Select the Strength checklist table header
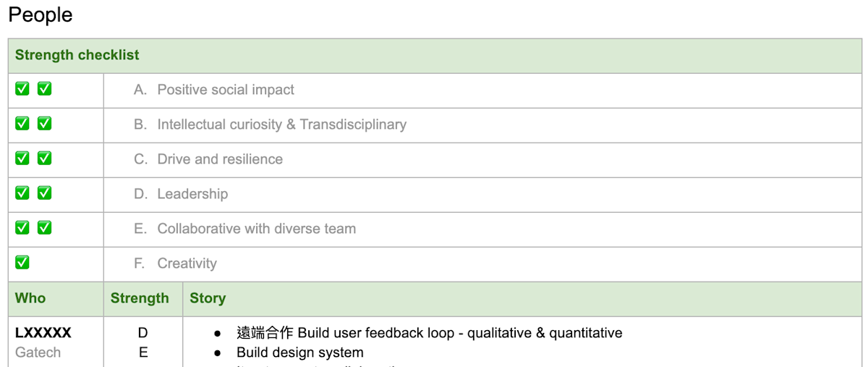 (x=77, y=55)
